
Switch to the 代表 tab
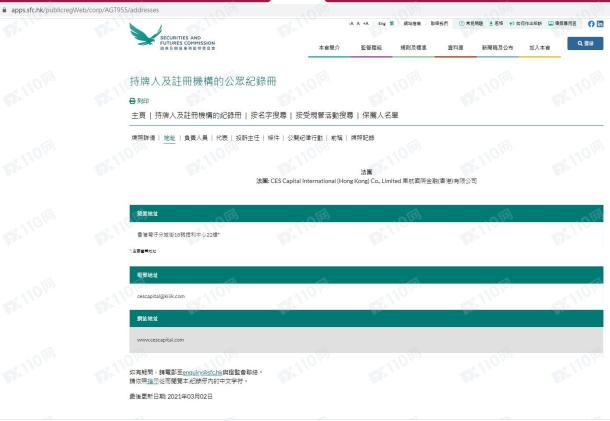click(x=222, y=138)
